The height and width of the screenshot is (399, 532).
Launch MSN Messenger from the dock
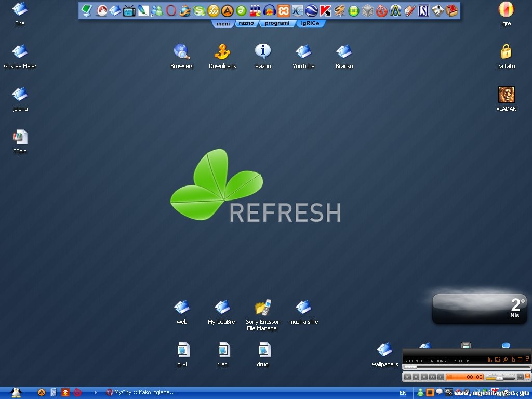pos(157,11)
